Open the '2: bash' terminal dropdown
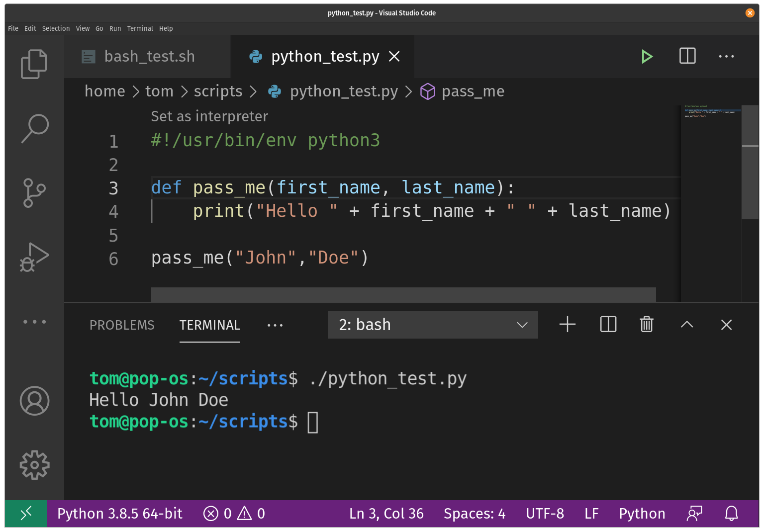 [432, 325]
